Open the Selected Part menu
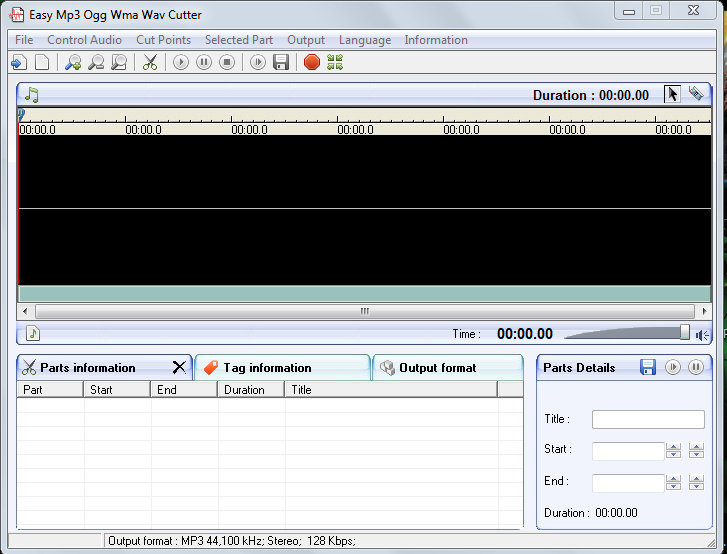The image size is (727, 554). point(239,40)
